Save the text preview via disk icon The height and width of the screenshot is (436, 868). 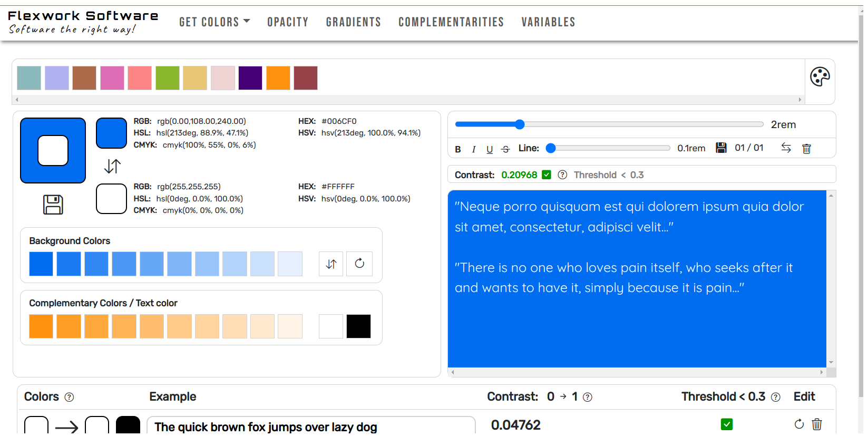pos(721,148)
